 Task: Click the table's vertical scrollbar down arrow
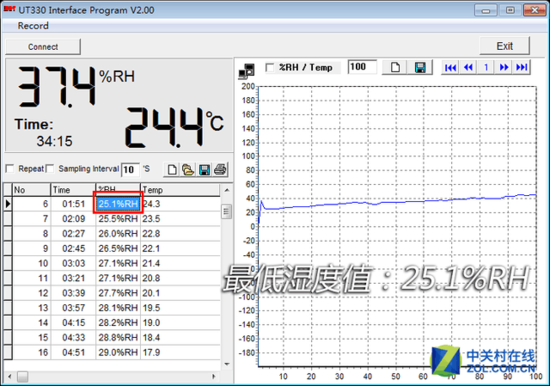point(227,364)
